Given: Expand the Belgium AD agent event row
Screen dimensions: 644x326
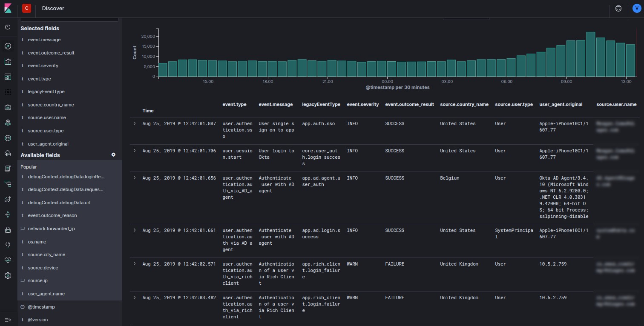Looking at the screenshot, I should [x=135, y=178].
